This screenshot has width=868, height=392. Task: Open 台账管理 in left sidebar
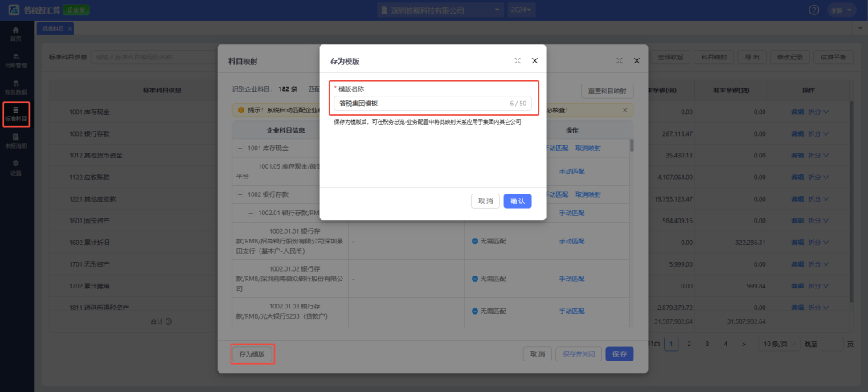(16, 60)
